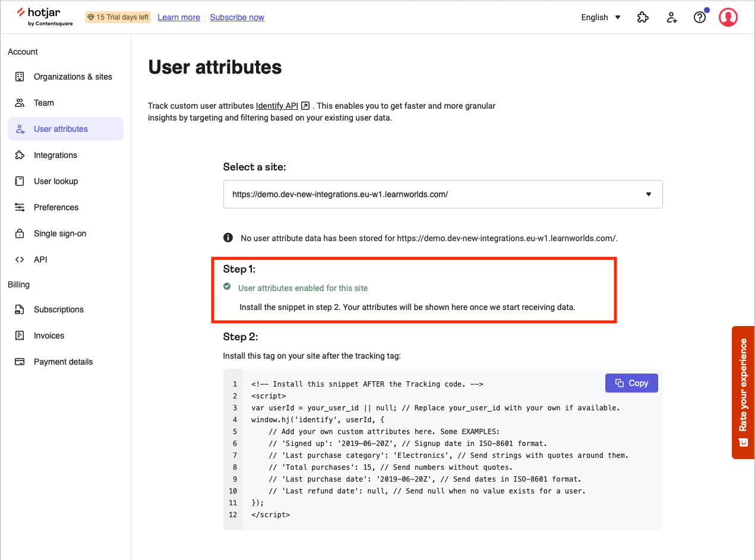
Task: View Invoices
Action: click(65, 336)
